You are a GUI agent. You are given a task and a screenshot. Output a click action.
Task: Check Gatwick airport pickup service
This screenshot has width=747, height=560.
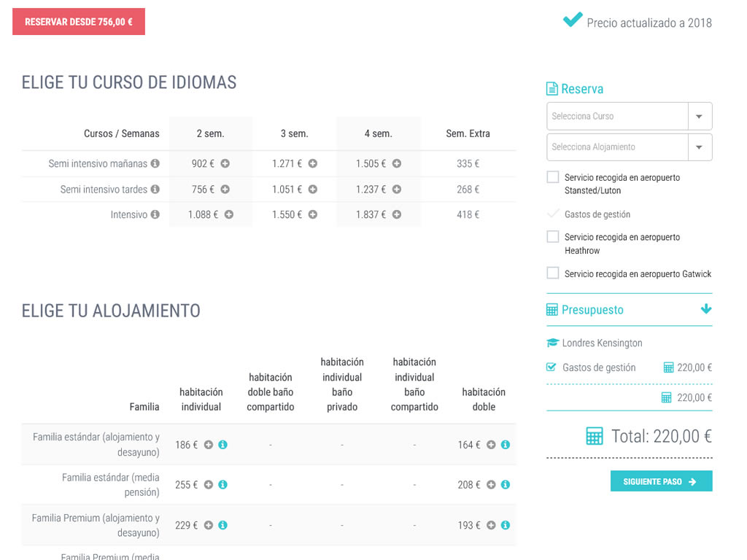(x=553, y=273)
